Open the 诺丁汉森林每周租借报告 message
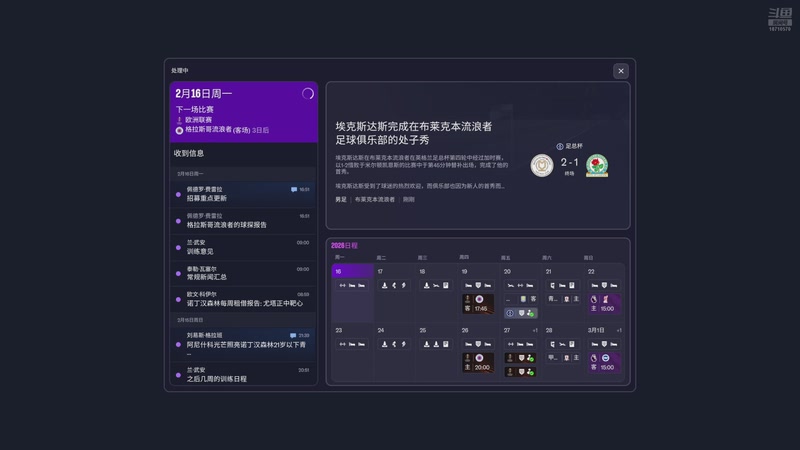The width and height of the screenshot is (800, 450). tap(243, 299)
